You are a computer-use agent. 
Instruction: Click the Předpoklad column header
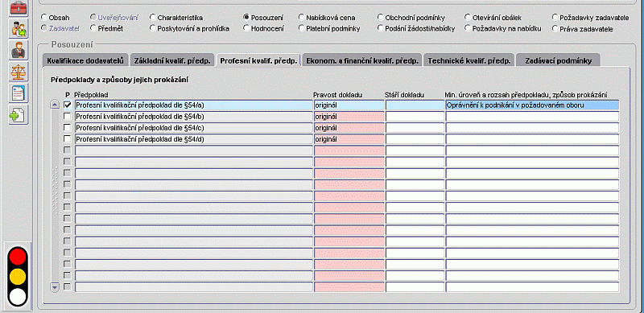click(x=91, y=95)
